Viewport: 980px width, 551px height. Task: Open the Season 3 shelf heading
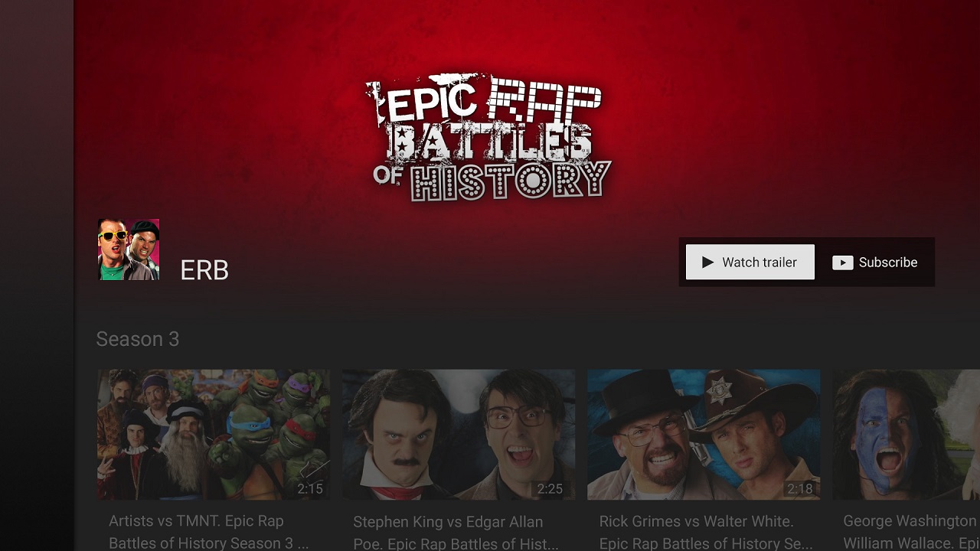tap(138, 339)
